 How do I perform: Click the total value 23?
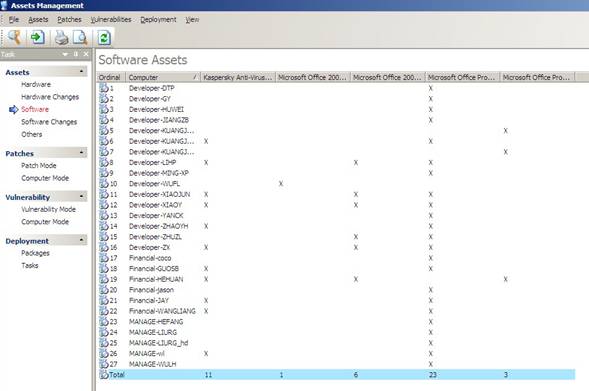433,374
